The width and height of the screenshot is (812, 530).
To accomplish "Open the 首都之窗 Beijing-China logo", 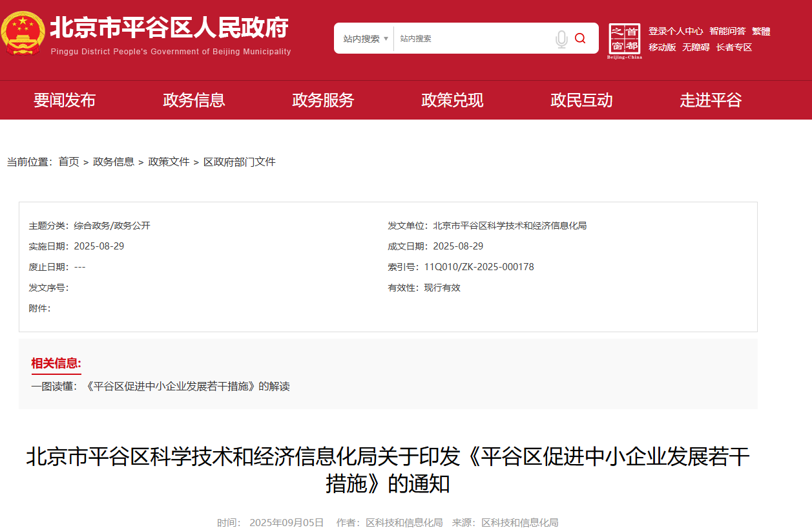I will pyautogui.click(x=623, y=38).
